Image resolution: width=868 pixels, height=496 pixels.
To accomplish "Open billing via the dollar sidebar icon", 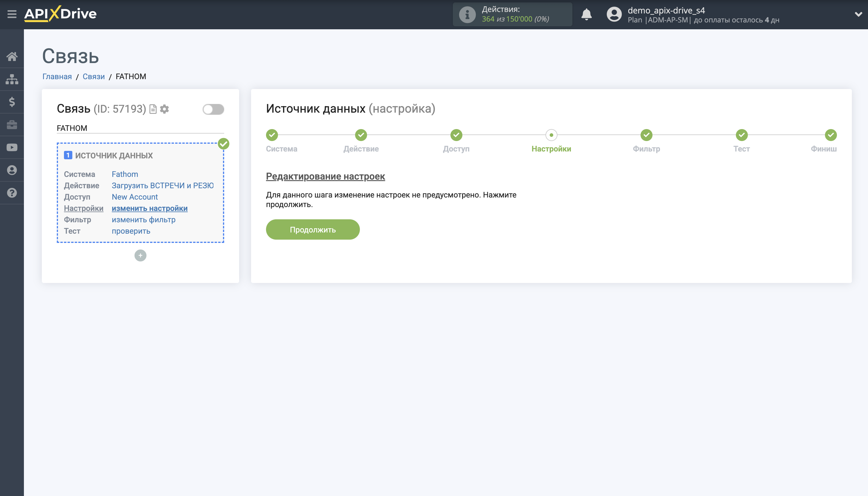I will pos(12,102).
